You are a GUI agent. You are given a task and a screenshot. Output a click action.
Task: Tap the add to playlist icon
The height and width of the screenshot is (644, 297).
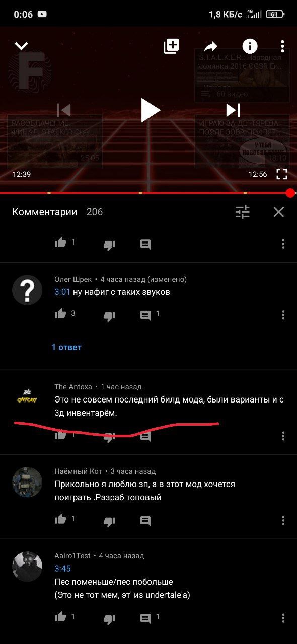[171, 46]
